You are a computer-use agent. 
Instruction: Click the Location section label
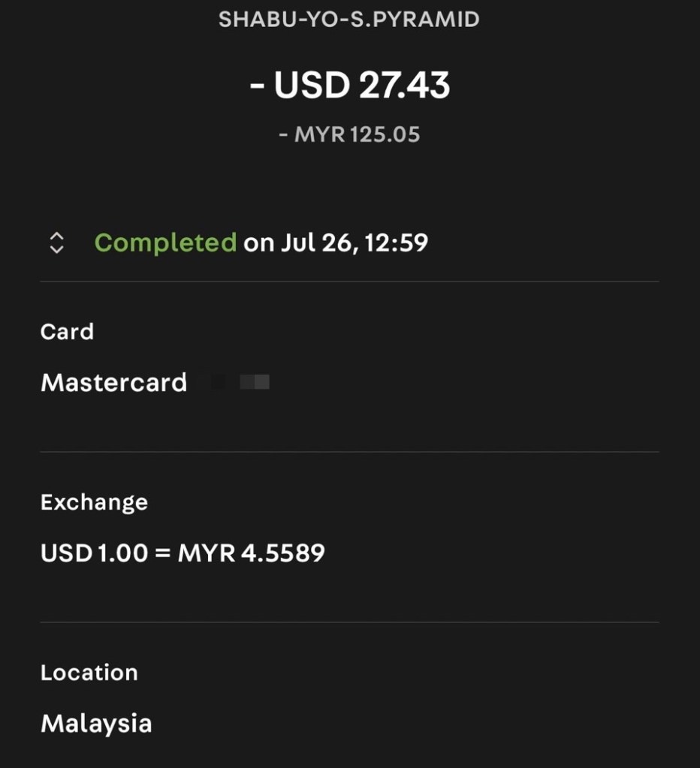pyautogui.click(x=89, y=673)
